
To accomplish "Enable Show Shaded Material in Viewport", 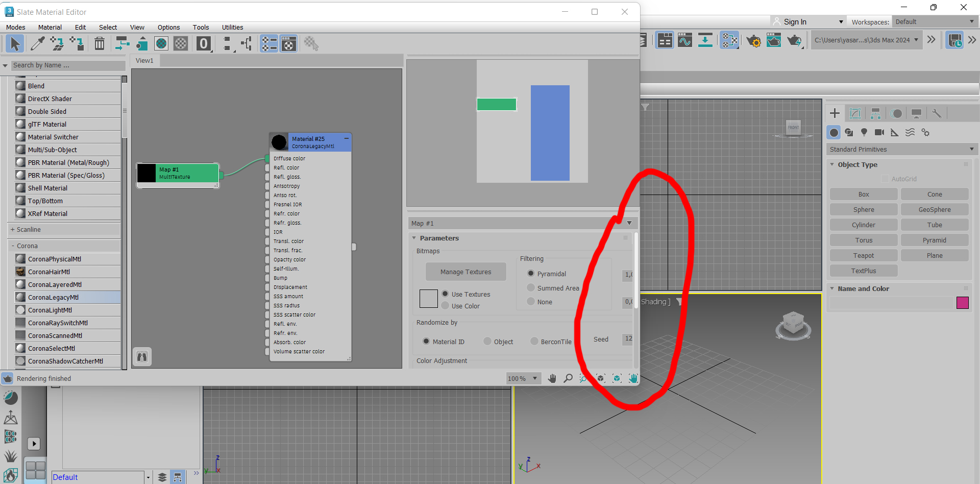I will click(x=161, y=43).
